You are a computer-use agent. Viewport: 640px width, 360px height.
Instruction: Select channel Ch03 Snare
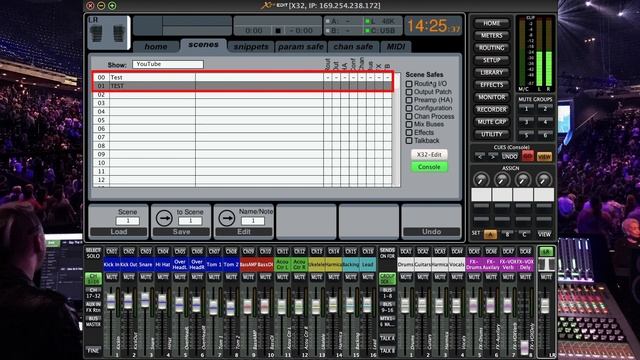coord(146,251)
